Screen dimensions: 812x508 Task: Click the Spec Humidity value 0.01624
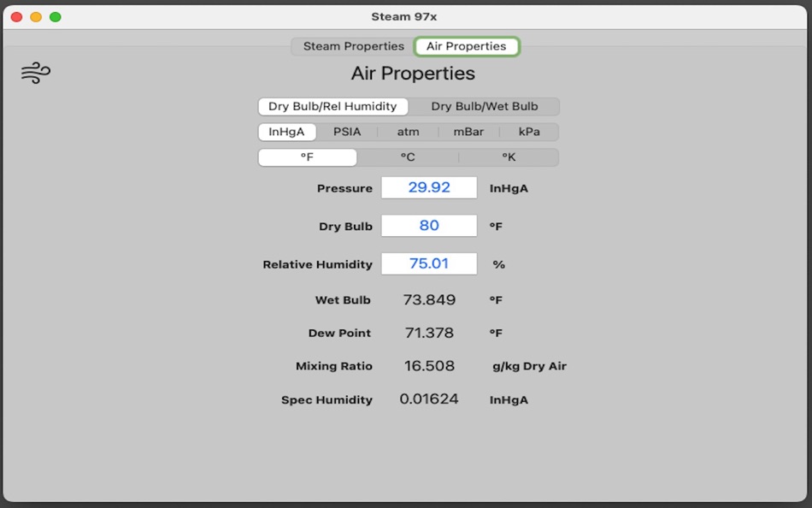point(429,399)
